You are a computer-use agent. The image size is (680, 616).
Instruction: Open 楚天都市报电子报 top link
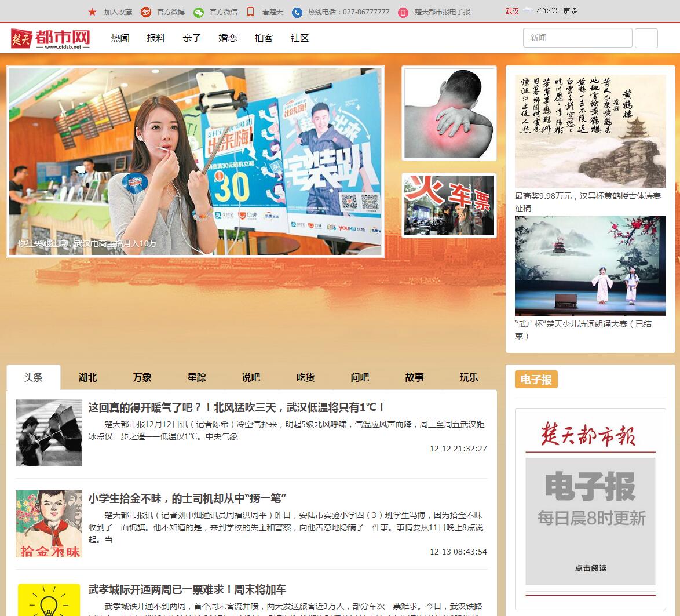(x=443, y=12)
